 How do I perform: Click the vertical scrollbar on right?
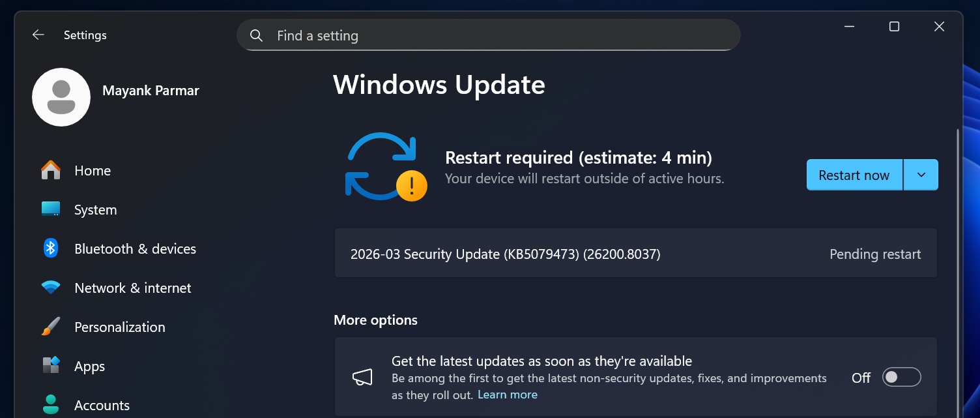957,261
